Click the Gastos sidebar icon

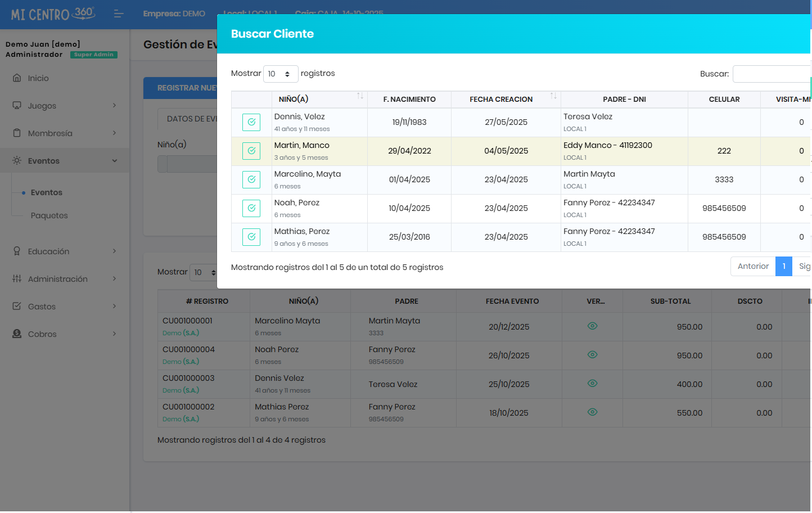pyautogui.click(x=17, y=307)
